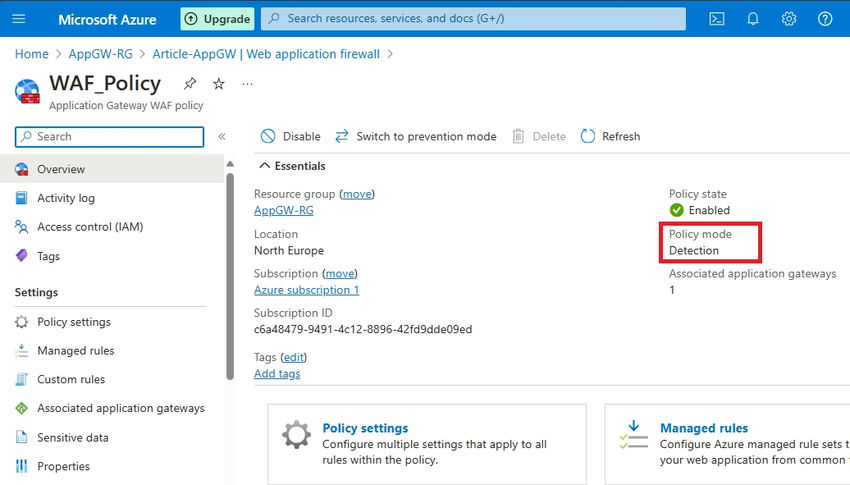This screenshot has height=485, width=850.
Task: Open the Managed rules card
Action: (x=727, y=444)
